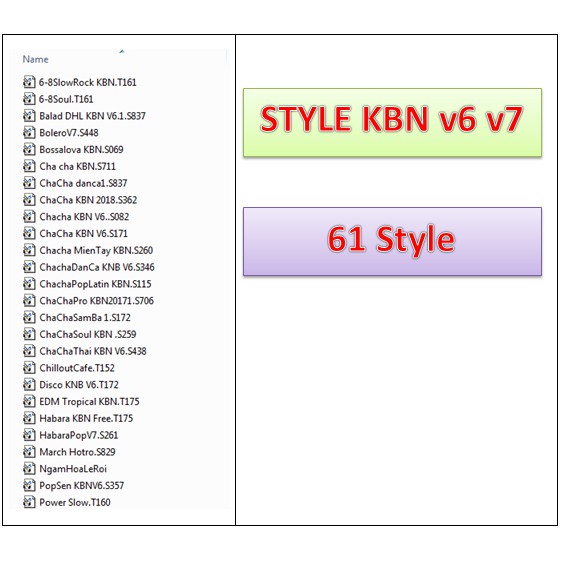Click the green STYLE KBN v6 v7 banner

click(392, 122)
